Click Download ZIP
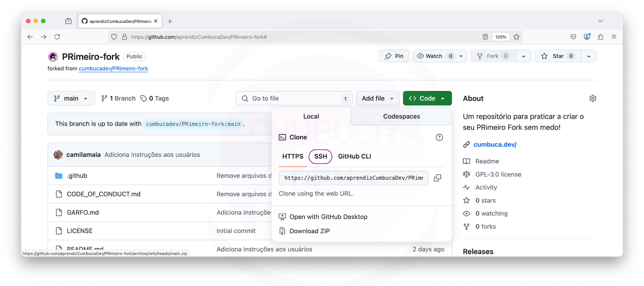Viewport: 644px width, 286px height. (309, 231)
